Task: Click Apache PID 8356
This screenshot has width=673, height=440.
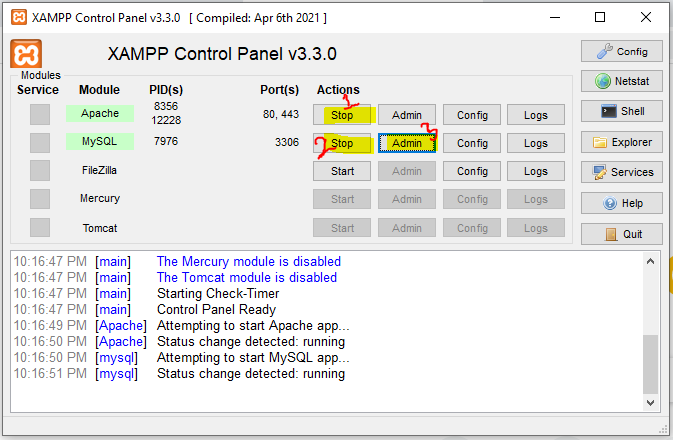Action: click(x=166, y=106)
